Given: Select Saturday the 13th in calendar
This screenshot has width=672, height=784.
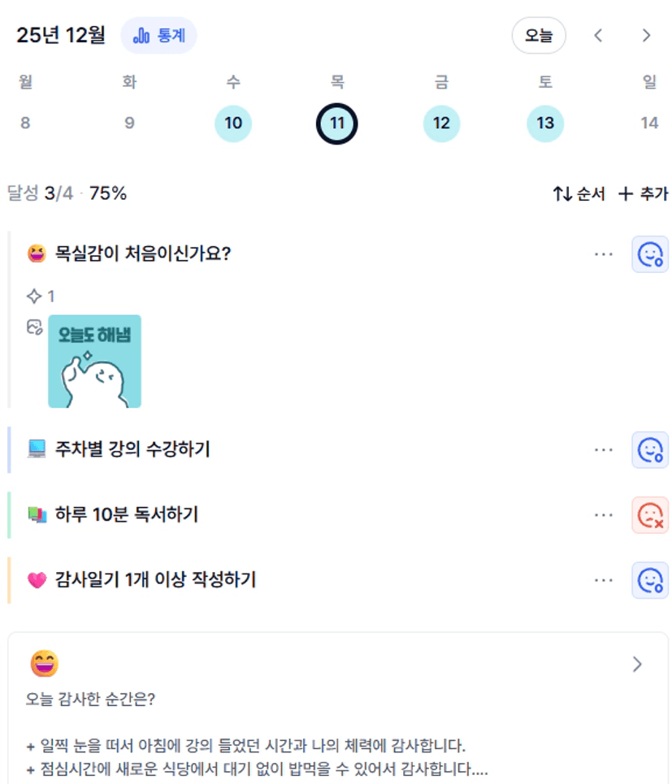Looking at the screenshot, I should click(x=545, y=123).
